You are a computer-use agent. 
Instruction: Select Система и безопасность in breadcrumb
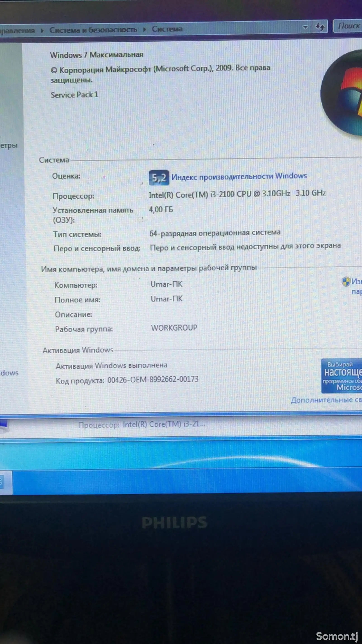pyautogui.click(x=93, y=30)
